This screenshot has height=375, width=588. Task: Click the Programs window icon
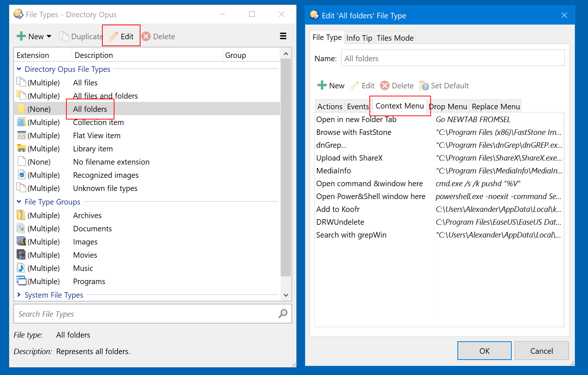click(x=22, y=281)
